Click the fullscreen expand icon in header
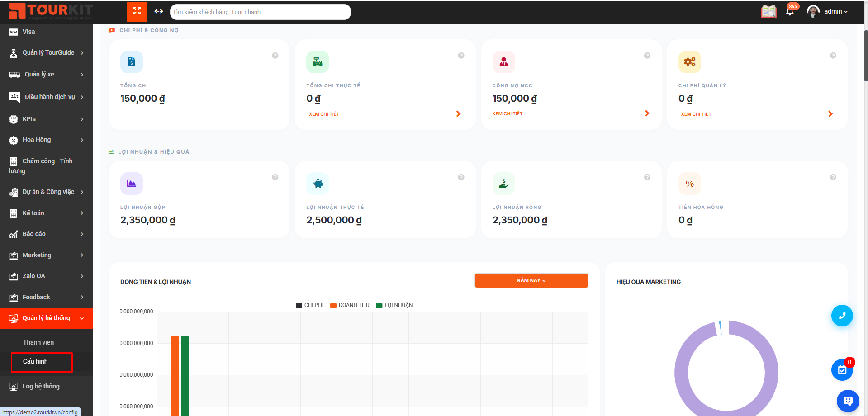Screen dimensions: 868x416 [137, 11]
